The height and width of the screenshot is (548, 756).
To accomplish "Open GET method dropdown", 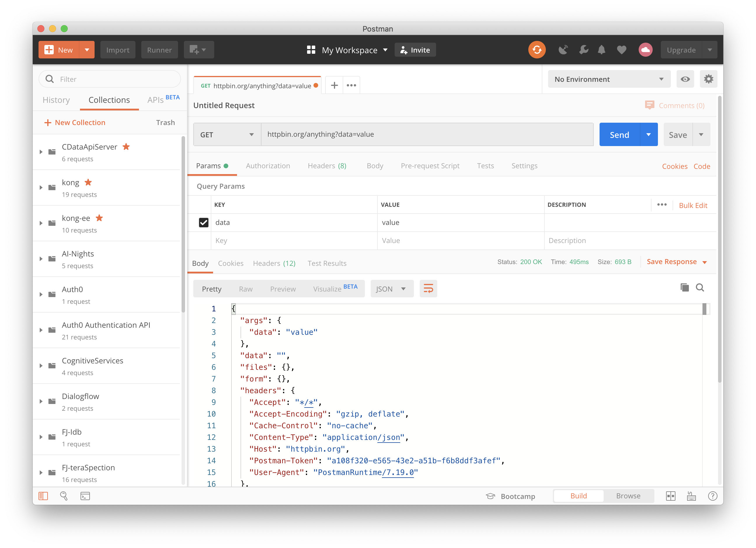I will (x=227, y=134).
